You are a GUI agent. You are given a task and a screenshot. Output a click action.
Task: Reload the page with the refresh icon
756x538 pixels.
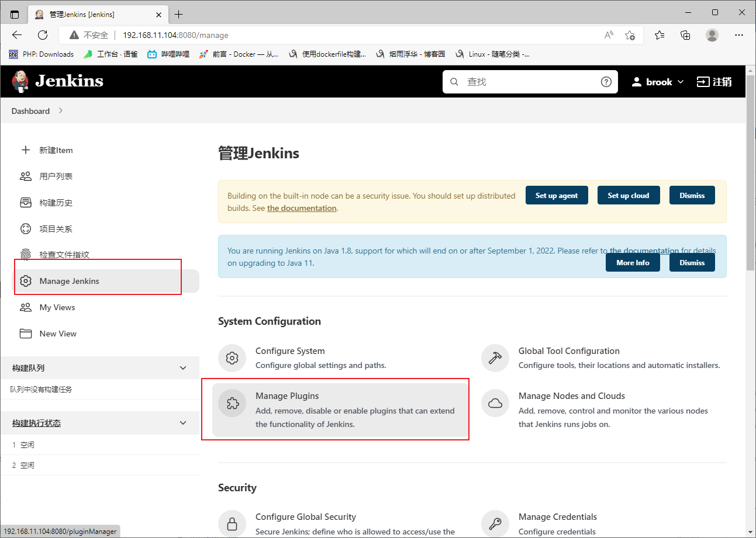(43, 35)
